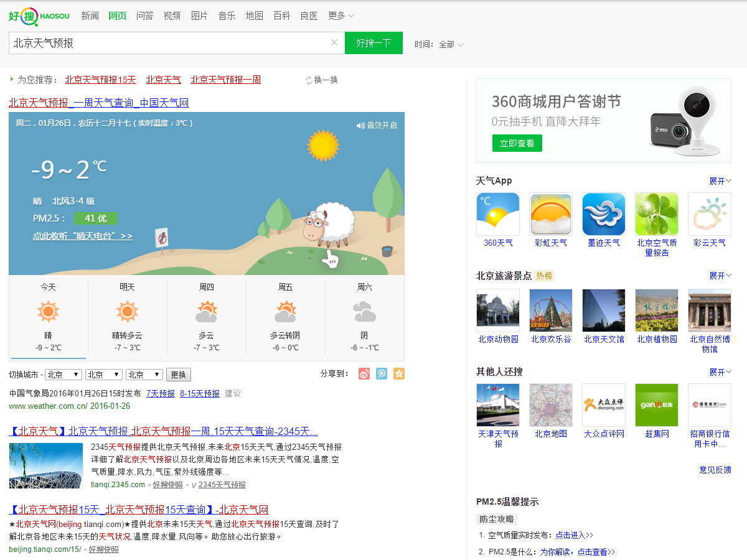Switch to the 地图 search tab
Screen dimensions: 747x560
pos(254,16)
